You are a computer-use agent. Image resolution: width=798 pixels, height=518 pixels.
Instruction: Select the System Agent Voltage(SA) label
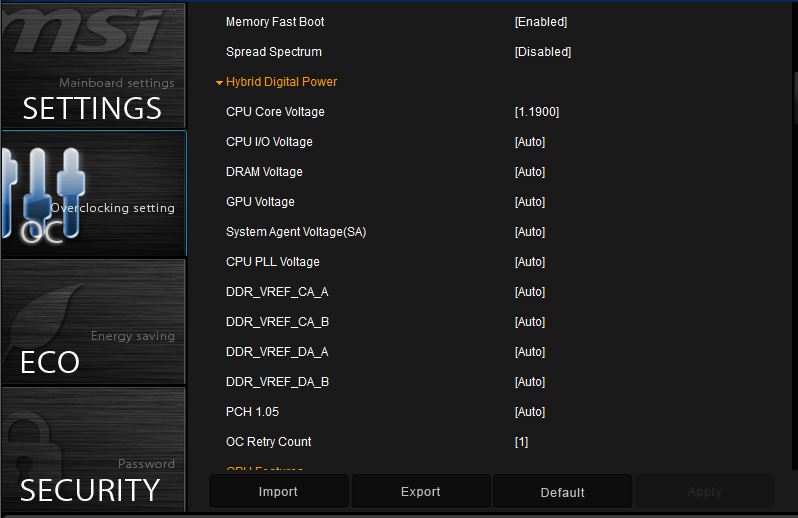tap(296, 232)
